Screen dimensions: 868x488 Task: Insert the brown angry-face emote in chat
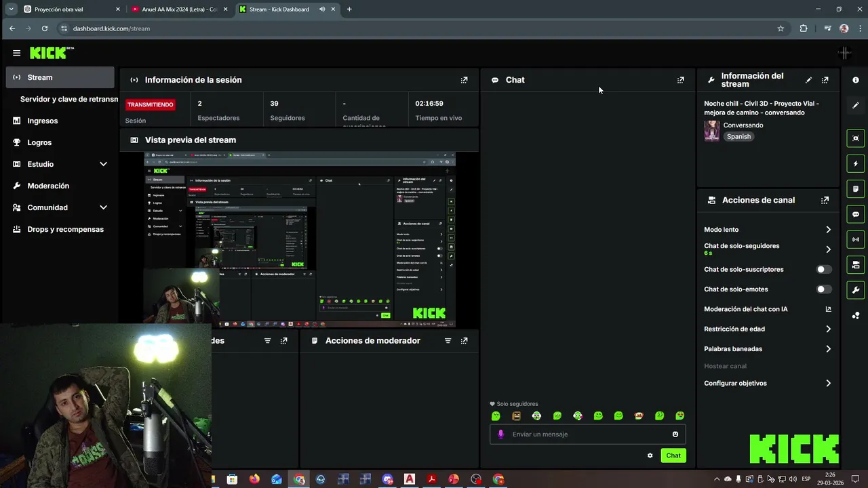click(516, 416)
